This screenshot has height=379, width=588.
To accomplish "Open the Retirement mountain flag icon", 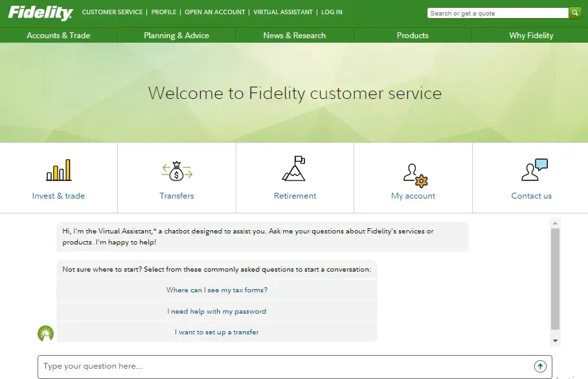I will click(x=295, y=169).
